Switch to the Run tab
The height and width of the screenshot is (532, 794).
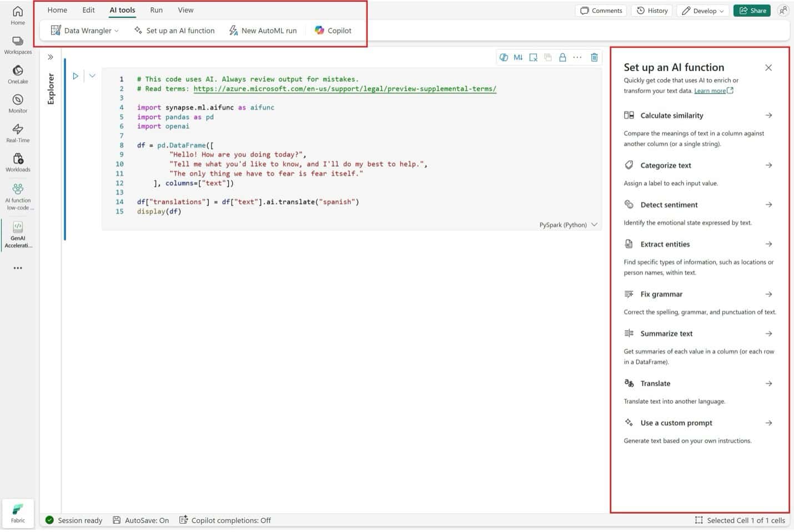coord(157,10)
